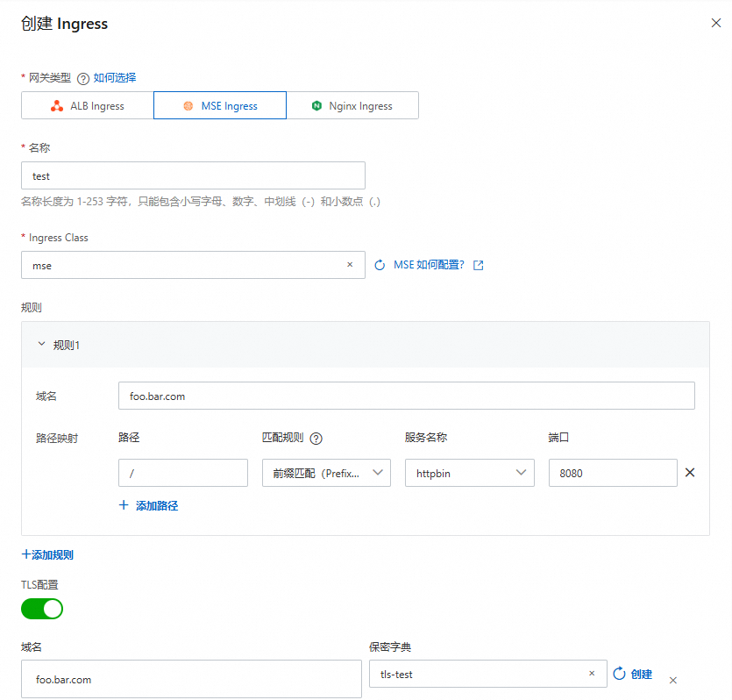Screen dimensions: 732x700
Task: Click the 匹配规则 help icon
Action: [x=316, y=439]
